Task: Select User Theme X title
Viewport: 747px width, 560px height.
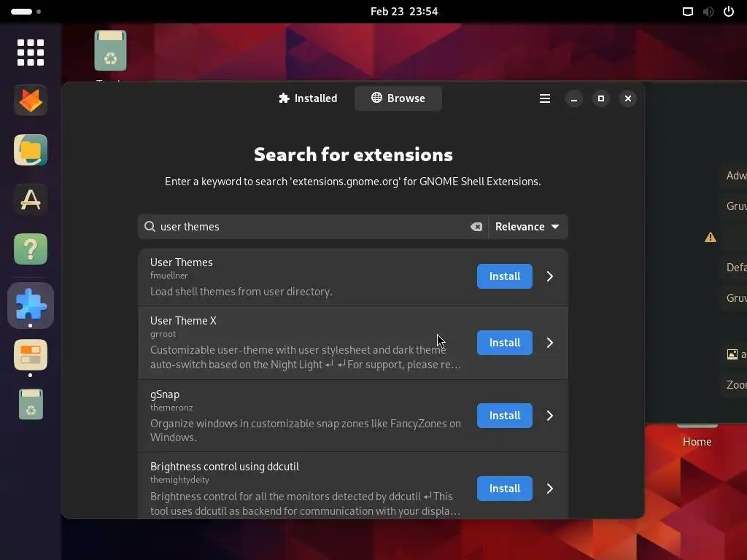Action: (x=183, y=321)
